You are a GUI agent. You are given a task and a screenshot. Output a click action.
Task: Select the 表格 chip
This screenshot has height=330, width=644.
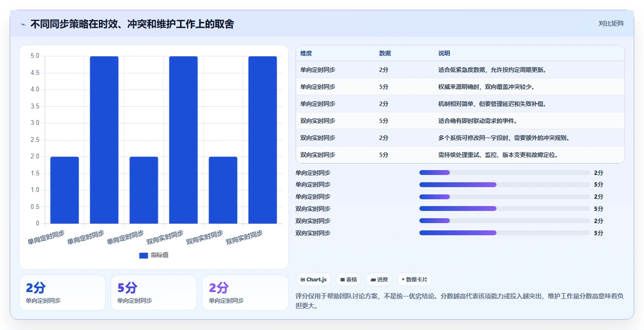pyautogui.click(x=348, y=279)
